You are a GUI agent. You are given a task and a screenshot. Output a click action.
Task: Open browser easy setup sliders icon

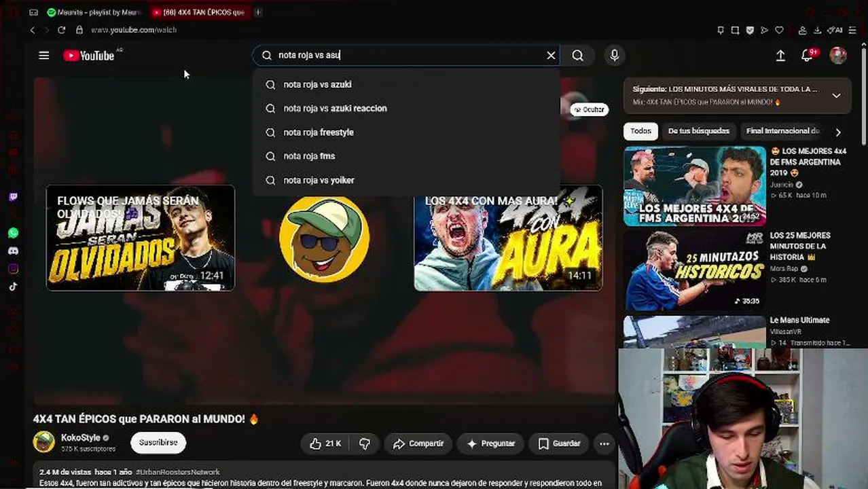[854, 30]
